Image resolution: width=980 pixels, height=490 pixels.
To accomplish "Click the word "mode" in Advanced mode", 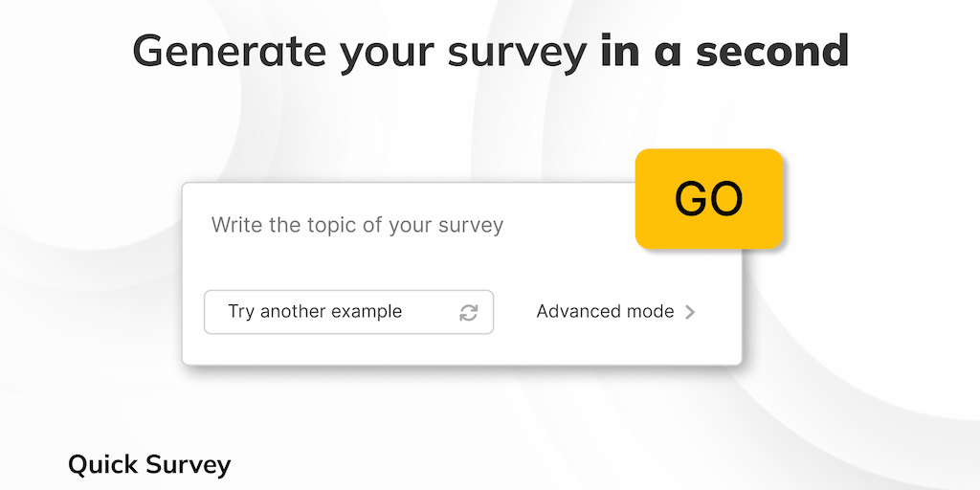I will pyautogui.click(x=650, y=312).
